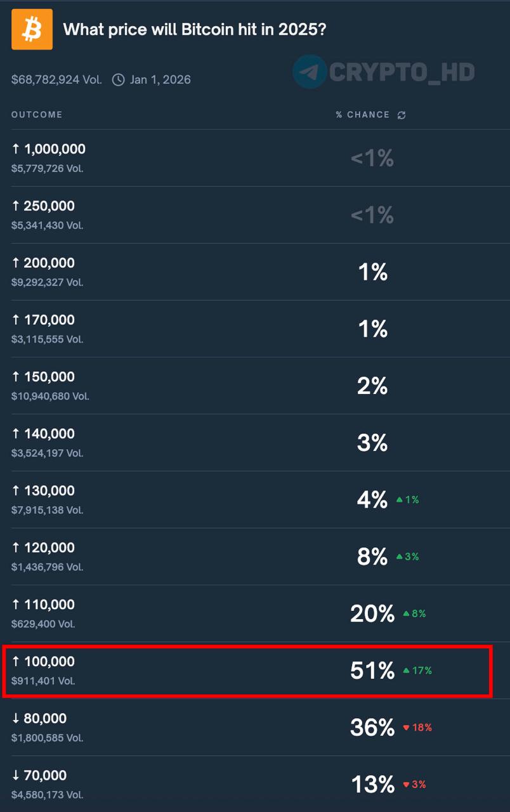The image size is (510, 812).
Task: Click the up arrow beside 1,000,000 outcome
Action: point(15,148)
